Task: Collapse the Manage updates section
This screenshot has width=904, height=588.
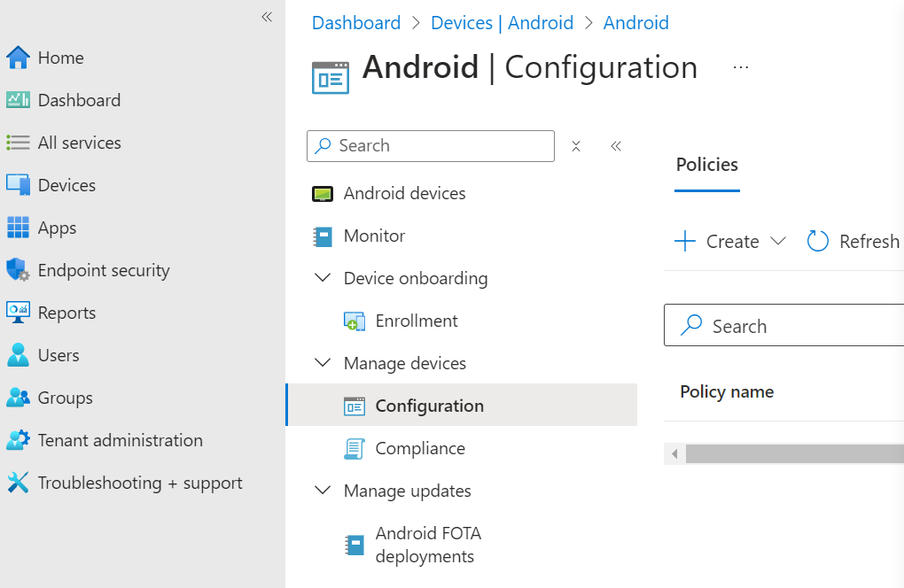Action: point(322,491)
